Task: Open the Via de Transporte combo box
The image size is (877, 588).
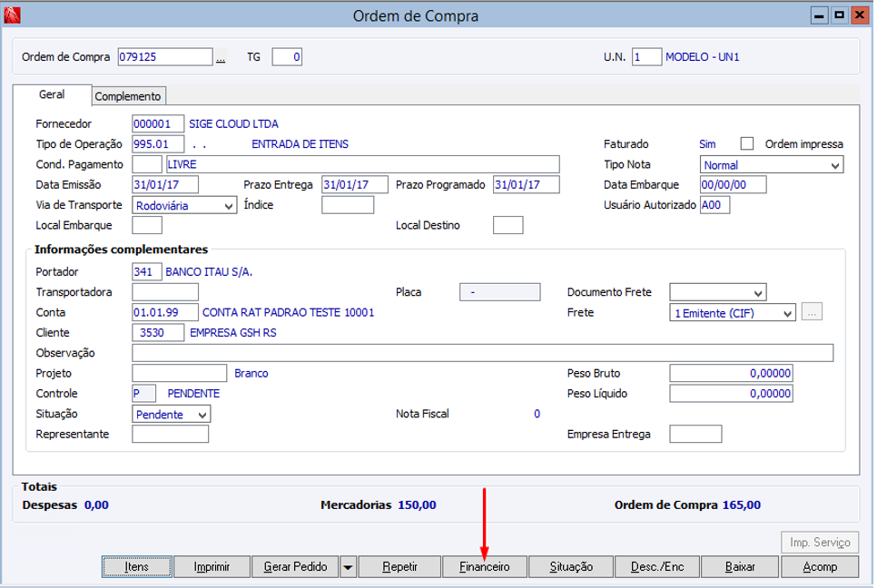Action: pos(184,205)
